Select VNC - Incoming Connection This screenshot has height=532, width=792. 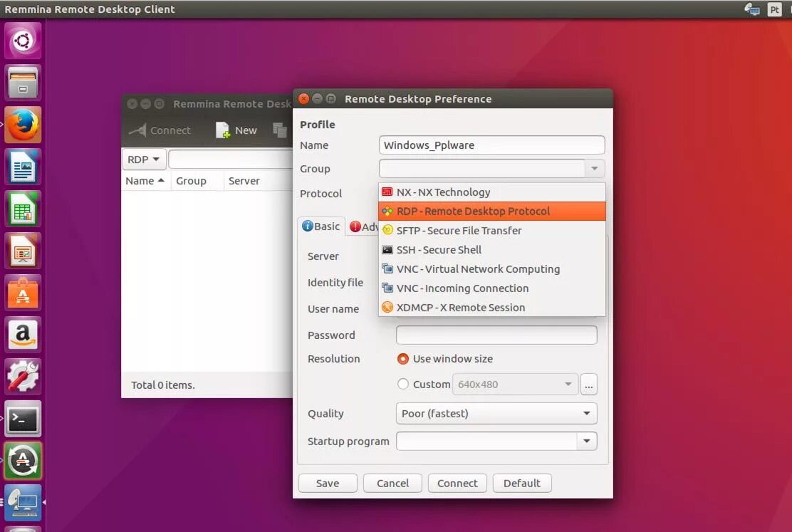[491, 288]
